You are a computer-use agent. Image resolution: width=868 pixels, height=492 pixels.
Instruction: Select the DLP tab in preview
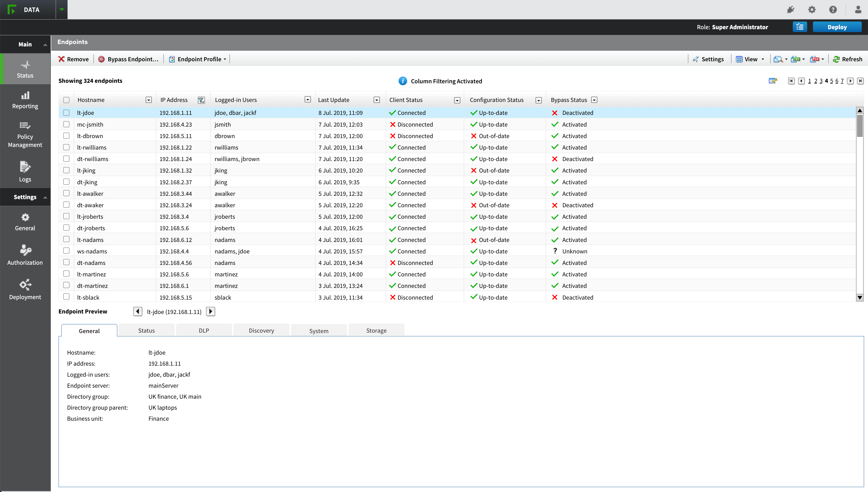[x=203, y=330]
